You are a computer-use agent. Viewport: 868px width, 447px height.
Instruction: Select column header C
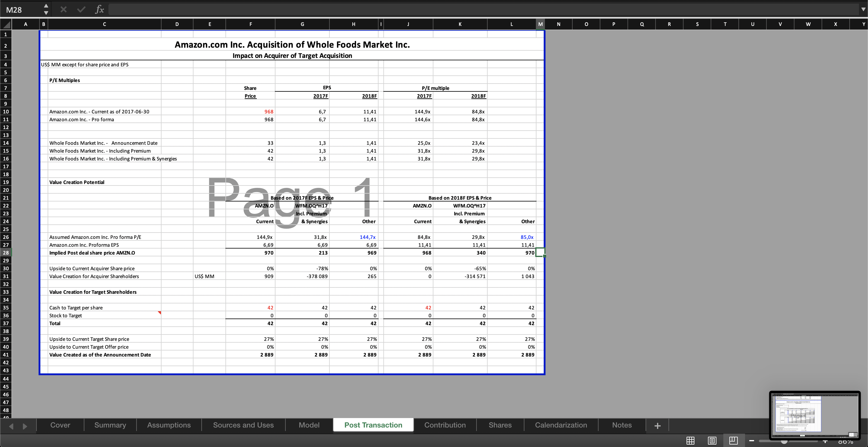(105, 24)
